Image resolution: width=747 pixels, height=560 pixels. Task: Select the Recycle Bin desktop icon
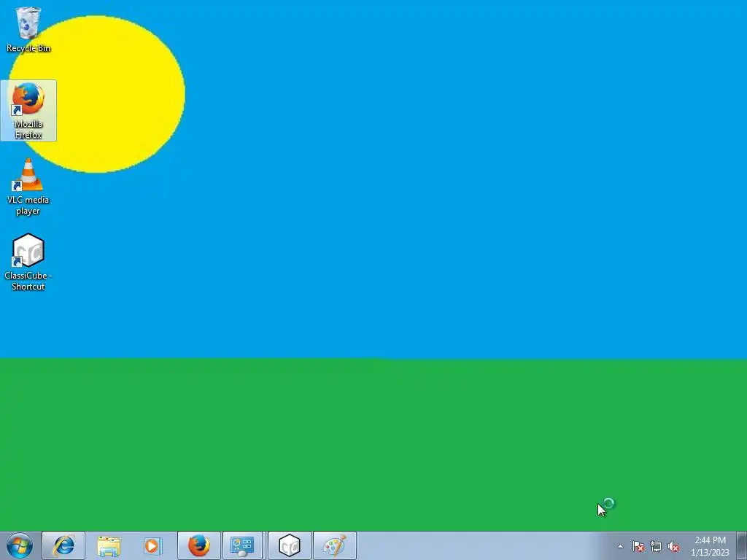click(x=28, y=29)
